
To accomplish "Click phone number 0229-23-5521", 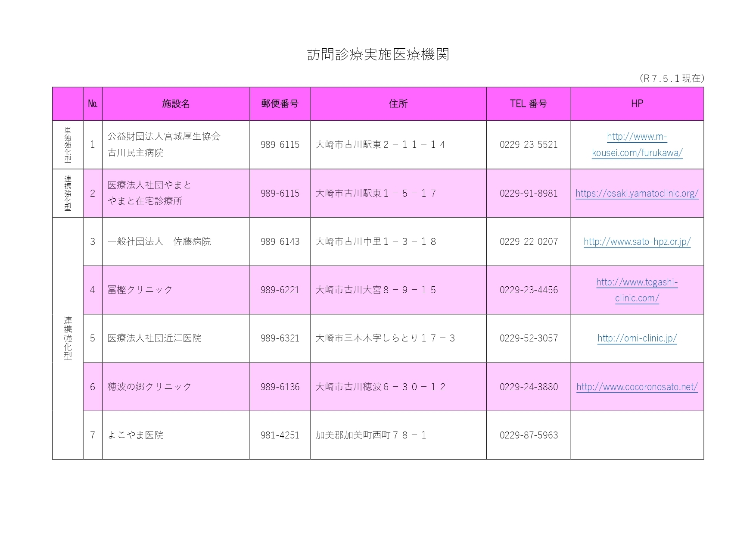I will pos(529,144).
